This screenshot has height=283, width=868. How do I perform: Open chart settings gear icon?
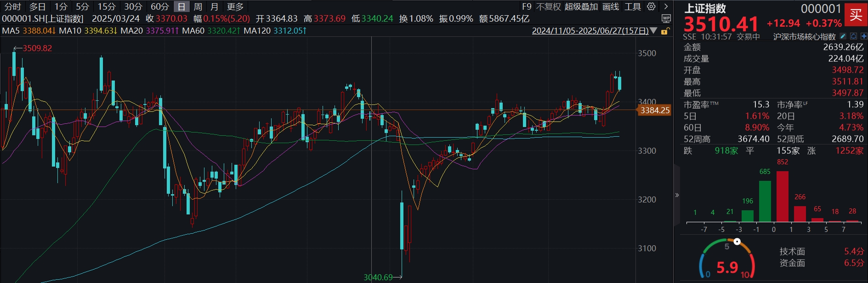coord(651,6)
